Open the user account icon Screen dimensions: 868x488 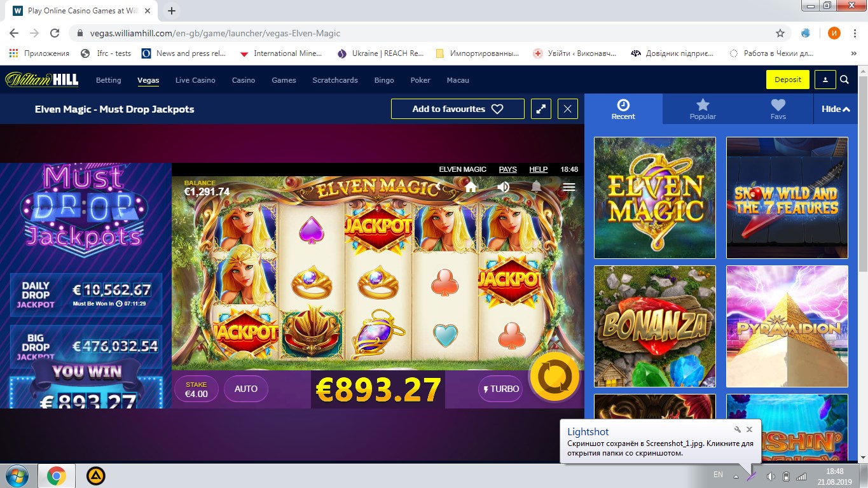point(825,80)
